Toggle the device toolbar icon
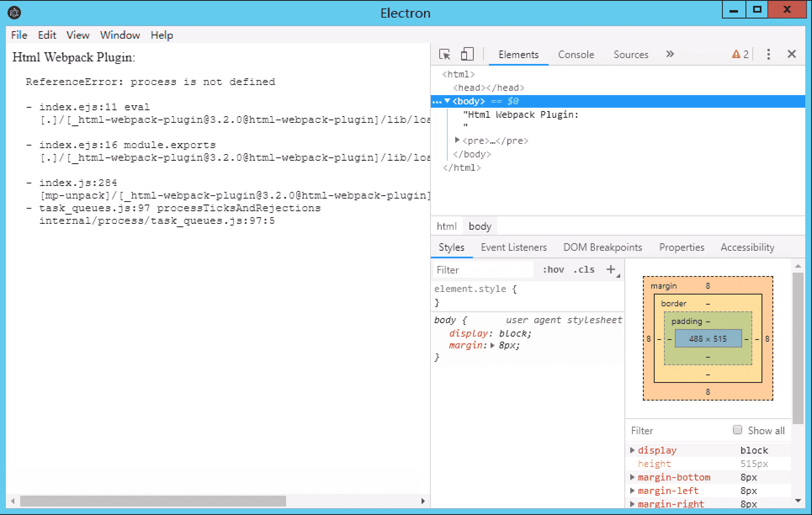This screenshot has height=515, width=812. click(467, 54)
